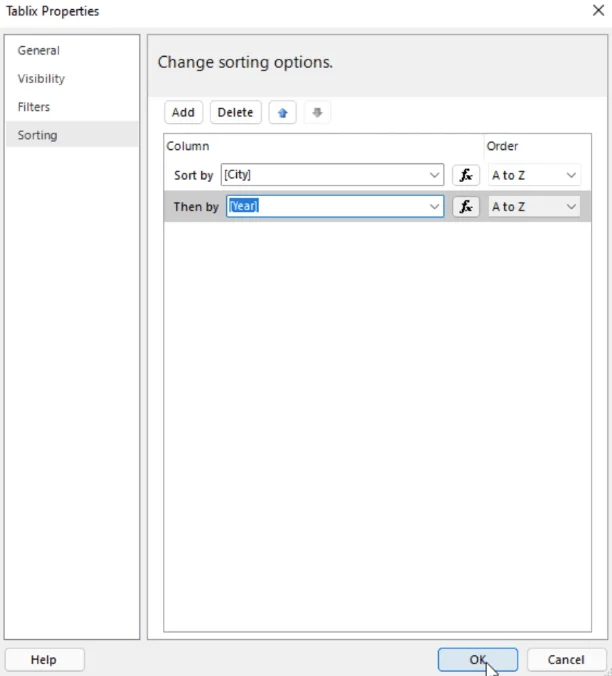This screenshot has height=676, width=612.
Task: Click the Order header label
Action: coord(502,146)
